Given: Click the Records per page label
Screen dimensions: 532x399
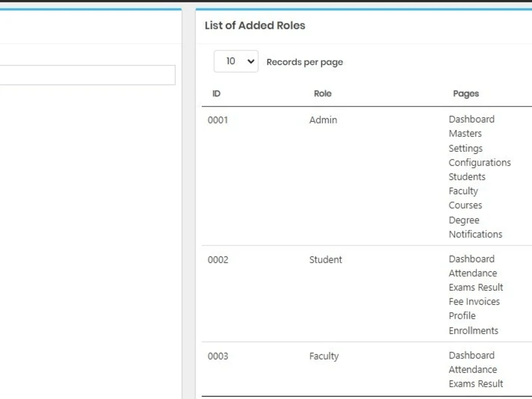Looking at the screenshot, I should click(x=305, y=62).
